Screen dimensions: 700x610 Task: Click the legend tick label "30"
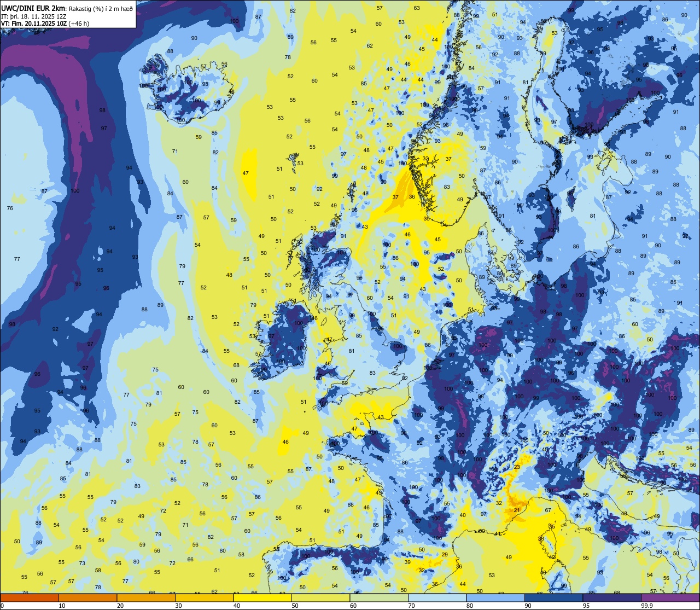[178, 606]
